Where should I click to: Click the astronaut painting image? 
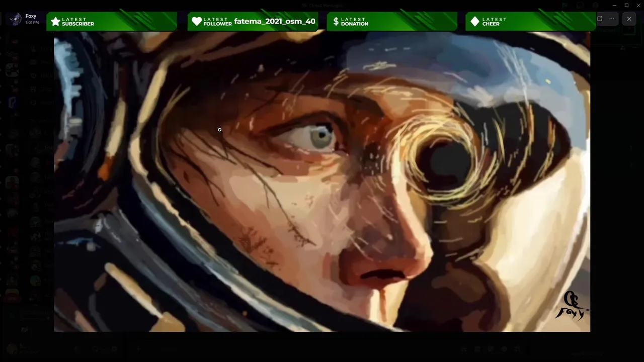(322, 181)
